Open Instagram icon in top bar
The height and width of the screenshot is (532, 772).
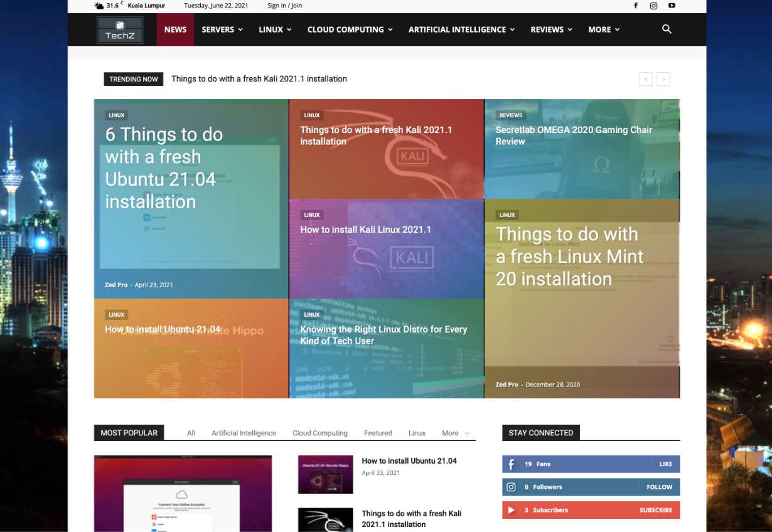pyautogui.click(x=653, y=6)
